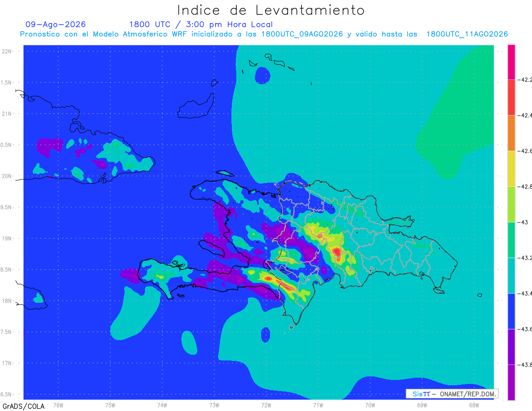Screen dimensions: 532x411
Task: Click latitude label '18N'
Action: coord(8,301)
